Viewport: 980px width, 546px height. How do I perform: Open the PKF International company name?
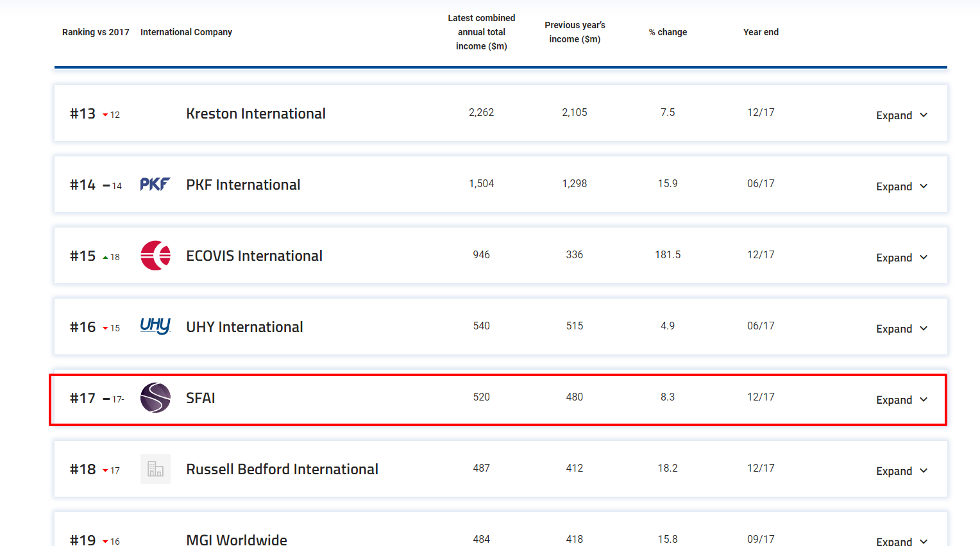[x=243, y=185]
